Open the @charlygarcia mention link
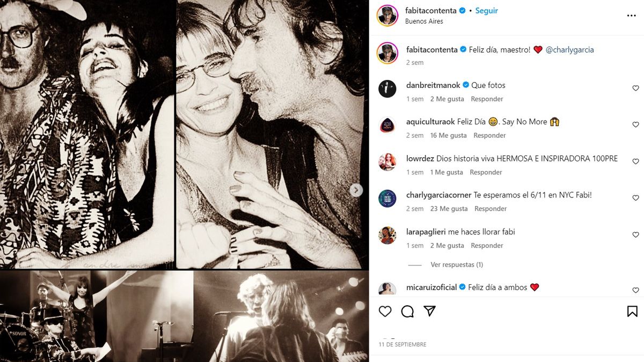This screenshot has width=644, height=362. coord(569,50)
